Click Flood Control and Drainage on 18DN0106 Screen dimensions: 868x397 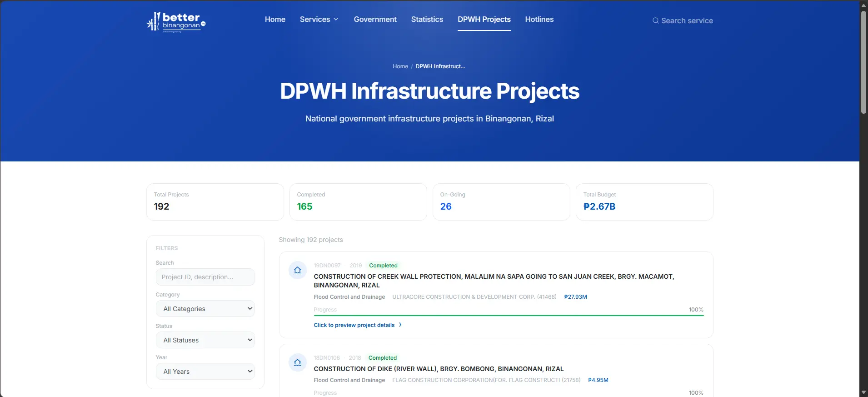tap(349, 380)
